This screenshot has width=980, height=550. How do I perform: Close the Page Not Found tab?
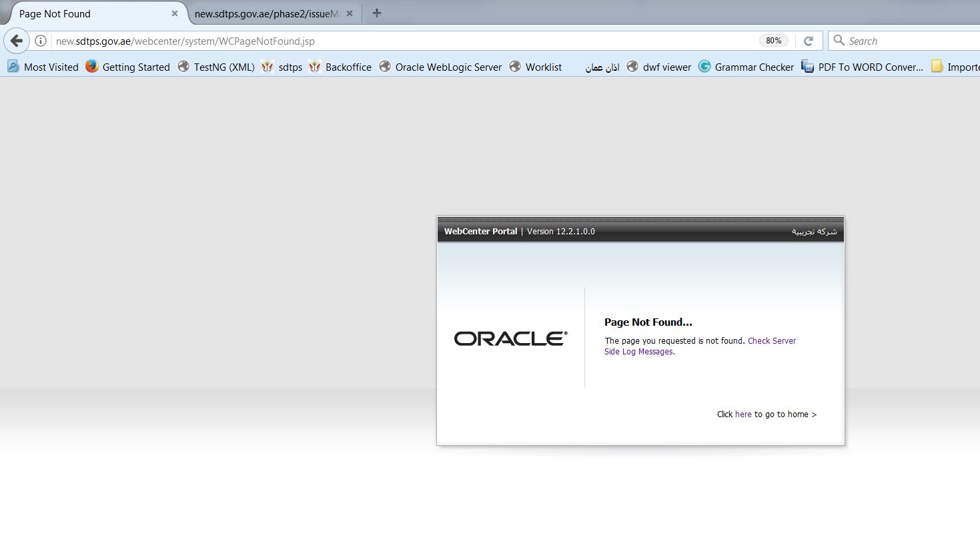pyautogui.click(x=175, y=13)
